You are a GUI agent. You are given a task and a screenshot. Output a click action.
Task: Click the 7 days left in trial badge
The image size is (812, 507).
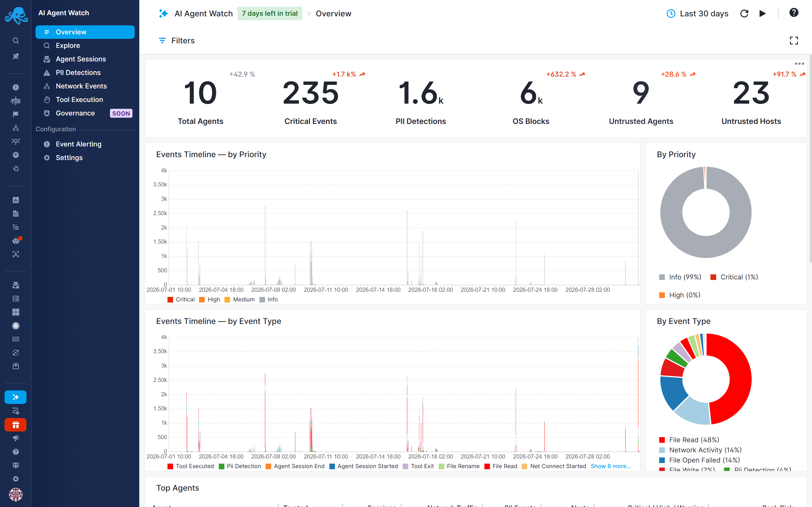[x=270, y=14]
